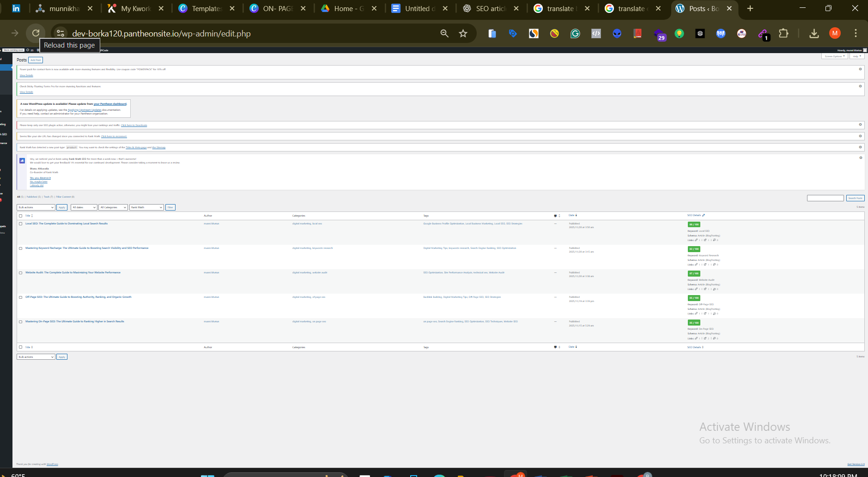Image resolution: width=868 pixels, height=477 pixels.
Task: Open the Bulk actions dropdown
Action: 36,207
